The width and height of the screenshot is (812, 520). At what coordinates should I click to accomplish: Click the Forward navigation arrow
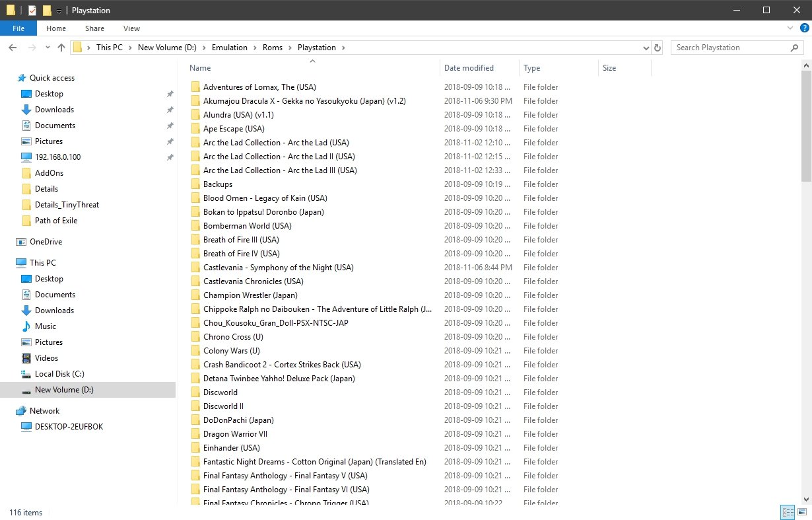coord(31,48)
